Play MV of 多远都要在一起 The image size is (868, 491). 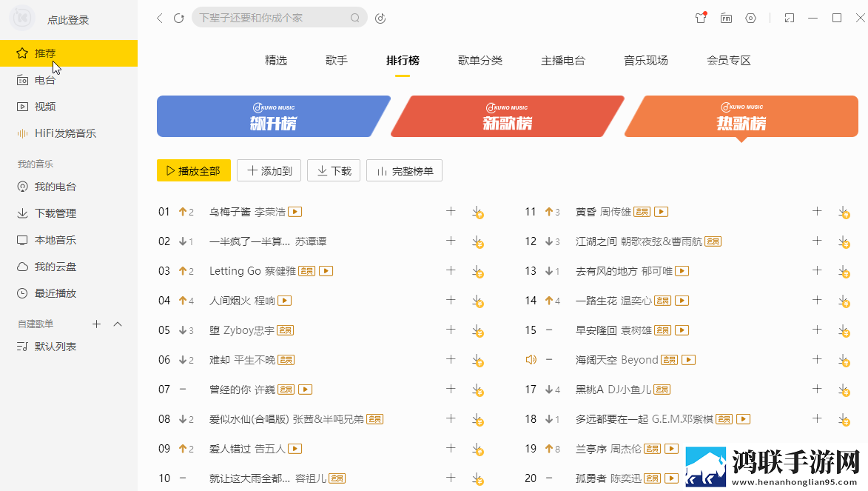(744, 419)
